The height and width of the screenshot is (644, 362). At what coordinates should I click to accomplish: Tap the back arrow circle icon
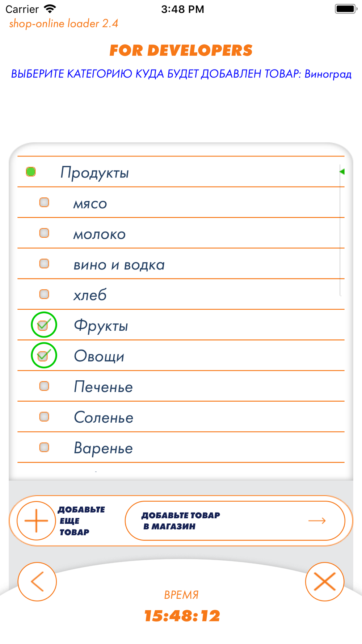(37, 582)
